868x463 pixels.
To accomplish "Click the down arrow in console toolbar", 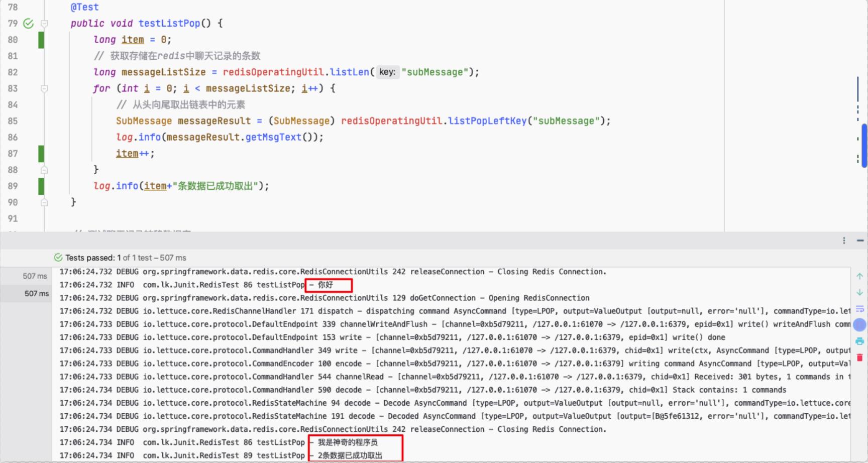I will 859,292.
